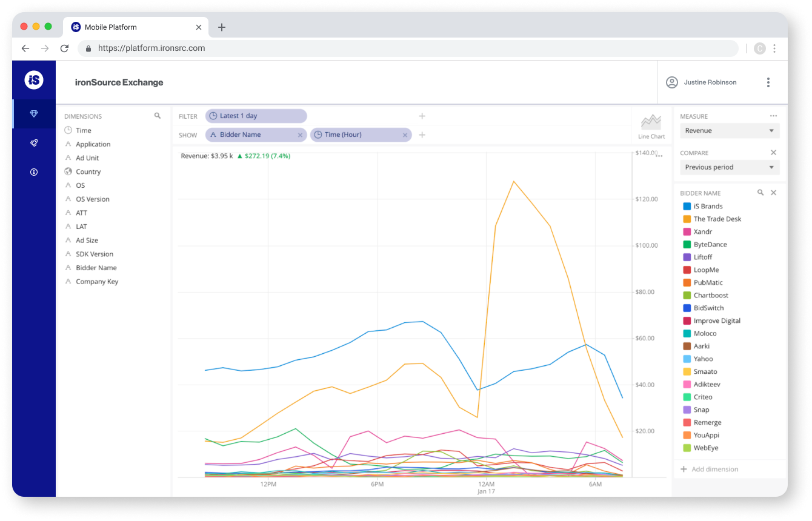The height and width of the screenshot is (521, 812).
Task: Click the user profile avatar icon
Action: point(671,82)
